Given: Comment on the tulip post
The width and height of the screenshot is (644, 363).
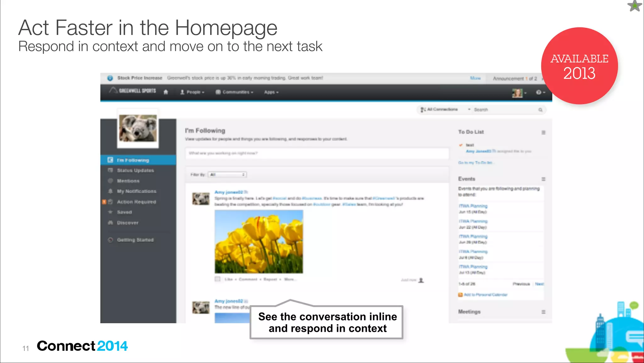Looking at the screenshot, I should 248,279.
